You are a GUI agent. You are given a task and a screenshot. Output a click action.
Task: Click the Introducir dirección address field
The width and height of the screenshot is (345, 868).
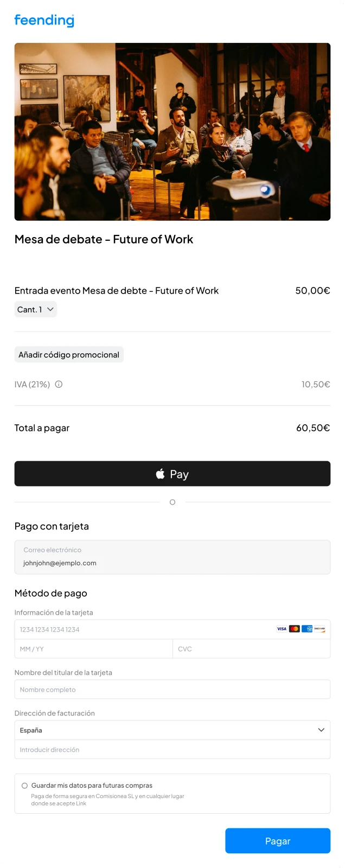click(x=173, y=750)
